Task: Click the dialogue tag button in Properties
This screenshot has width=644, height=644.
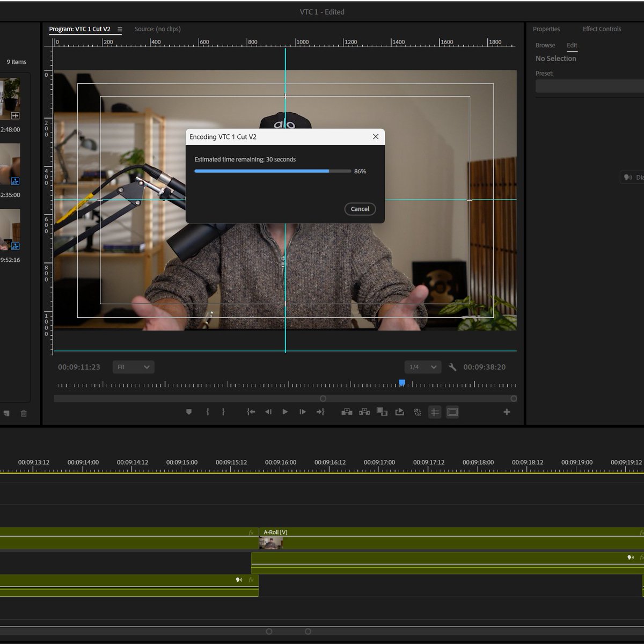Action: coord(633,178)
